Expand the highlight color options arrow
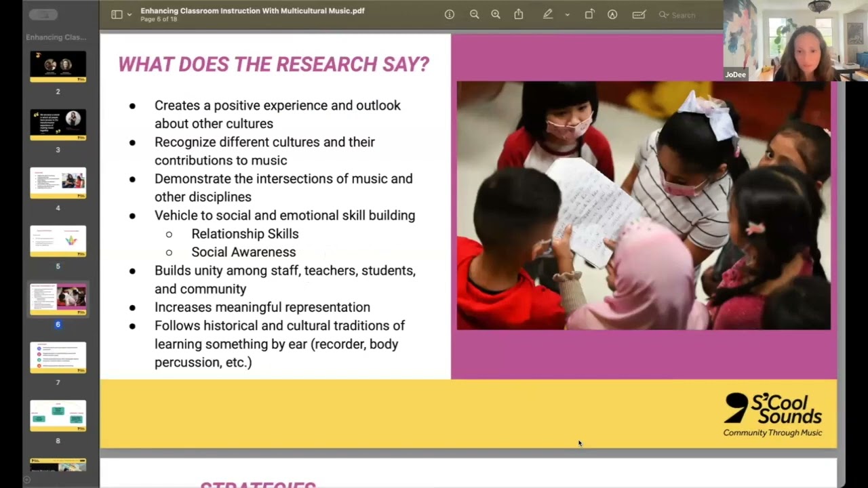Viewport: 868px width, 488px height. pos(567,15)
